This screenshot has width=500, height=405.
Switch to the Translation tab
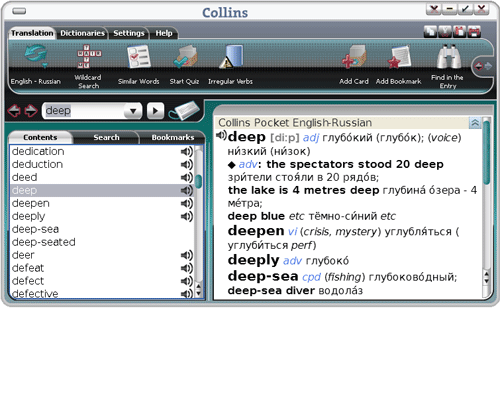[32, 33]
